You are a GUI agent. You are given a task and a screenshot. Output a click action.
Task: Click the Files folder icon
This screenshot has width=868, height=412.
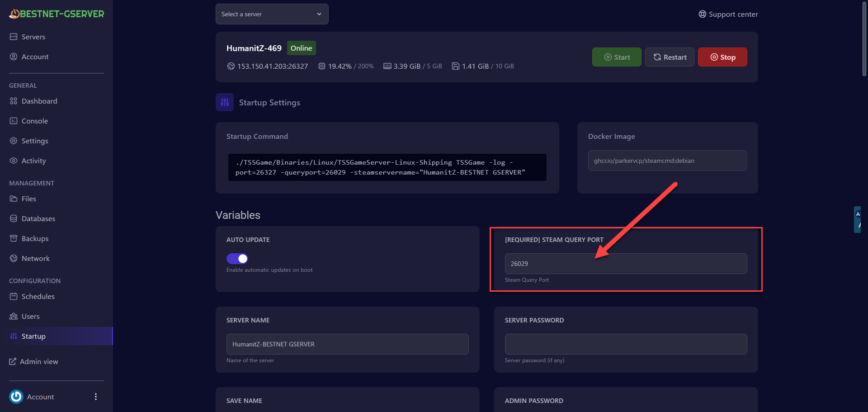tap(14, 199)
